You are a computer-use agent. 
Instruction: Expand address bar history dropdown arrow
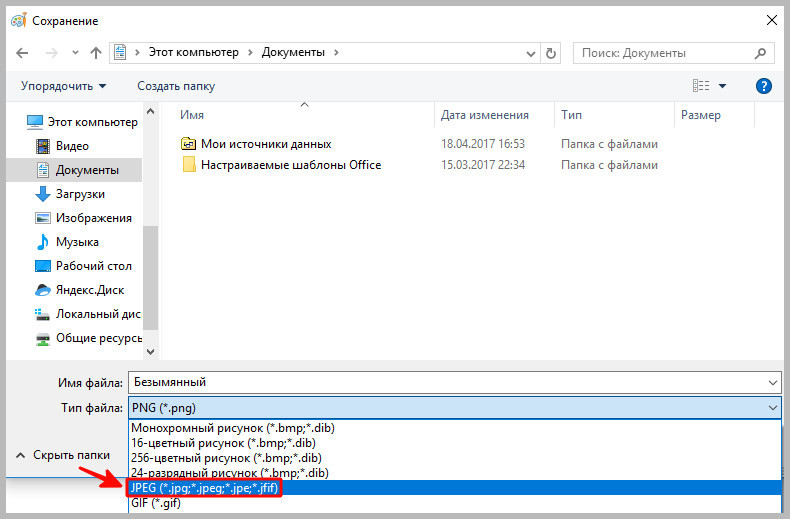click(530, 52)
